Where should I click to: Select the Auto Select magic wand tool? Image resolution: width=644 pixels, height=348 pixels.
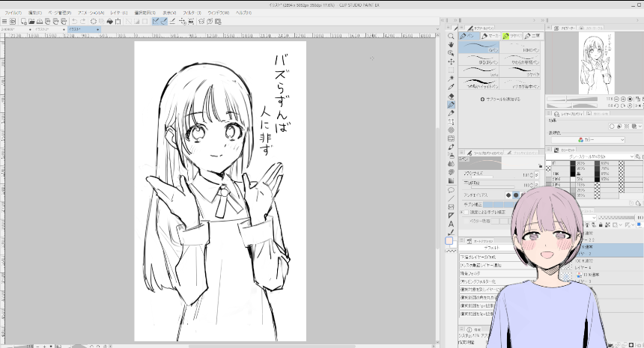click(451, 79)
